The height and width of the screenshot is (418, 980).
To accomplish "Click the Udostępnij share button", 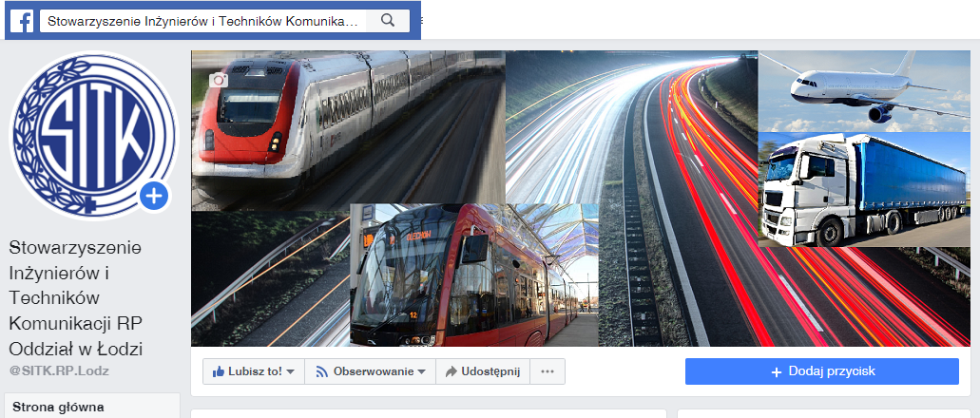I will 483,371.
